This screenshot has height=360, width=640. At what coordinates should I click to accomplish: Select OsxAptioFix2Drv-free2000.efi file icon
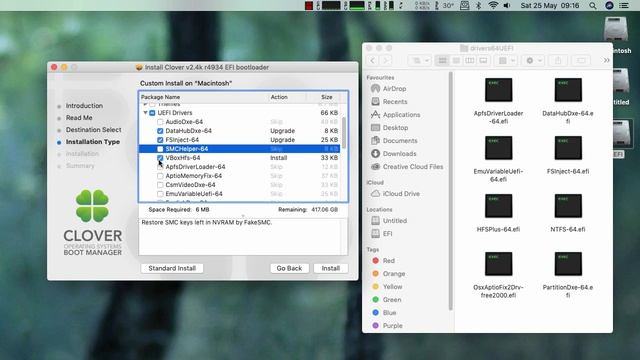coord(498,264)
